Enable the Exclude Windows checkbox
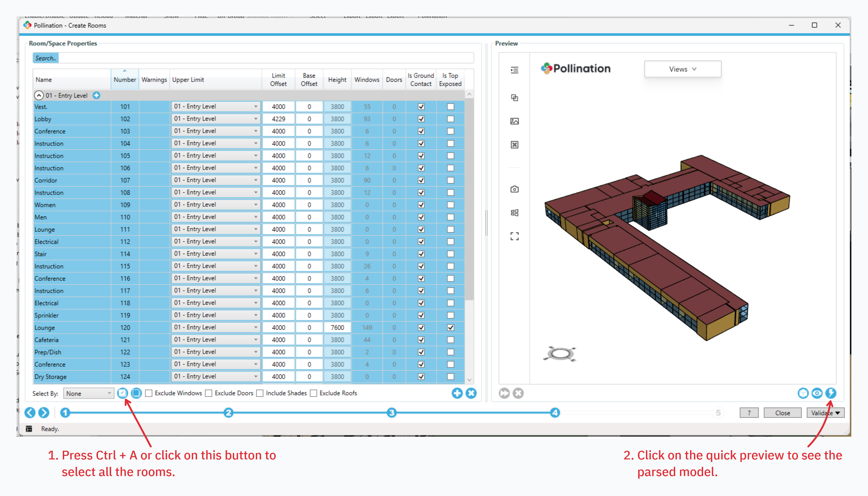 click(149, 393)
